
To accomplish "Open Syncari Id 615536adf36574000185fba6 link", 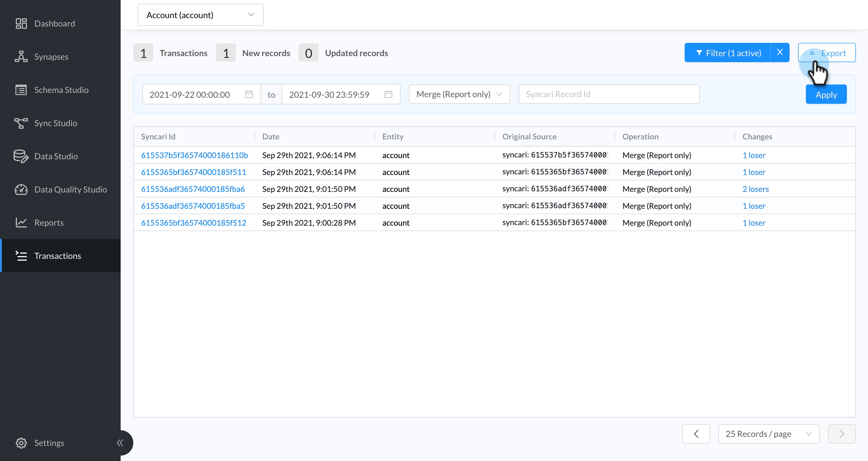I will pyautogui.click(x=193, y=189).
